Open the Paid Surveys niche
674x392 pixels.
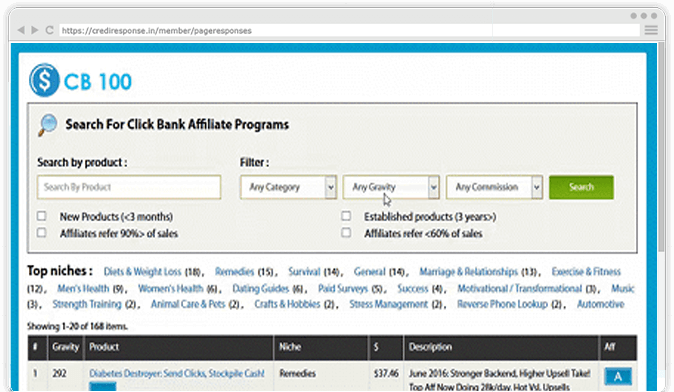(x=343, y=288)
